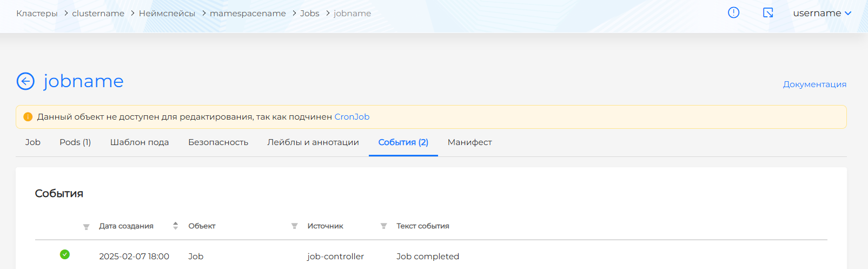
Task: Click filter icon just left of Текст события
Action: pyautogui.click(x=383, y=226)
